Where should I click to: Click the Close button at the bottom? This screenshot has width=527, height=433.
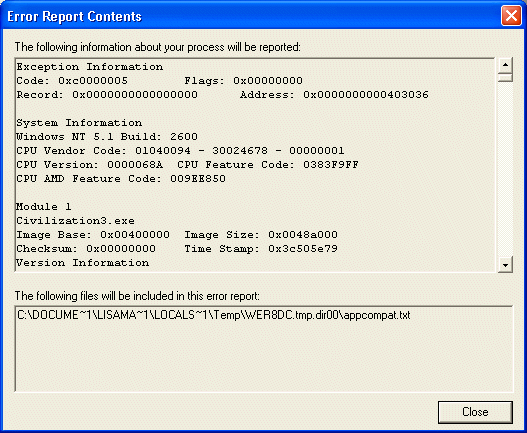pyautogui.click(x=475, y=412)
